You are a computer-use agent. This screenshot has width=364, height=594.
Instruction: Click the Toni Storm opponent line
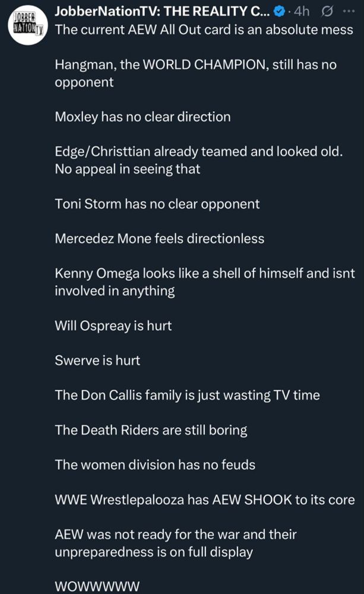click(157, 204)
